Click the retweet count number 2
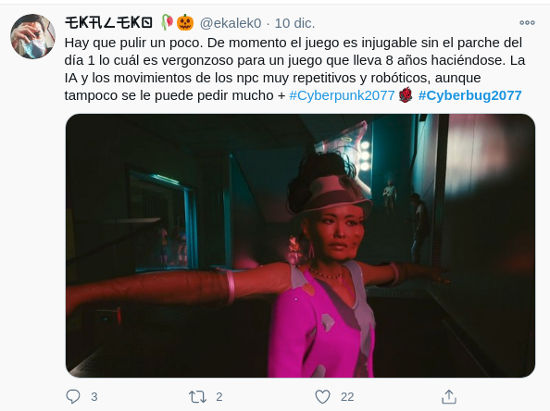The image size is (550, 411). click(x=219, y=397)
